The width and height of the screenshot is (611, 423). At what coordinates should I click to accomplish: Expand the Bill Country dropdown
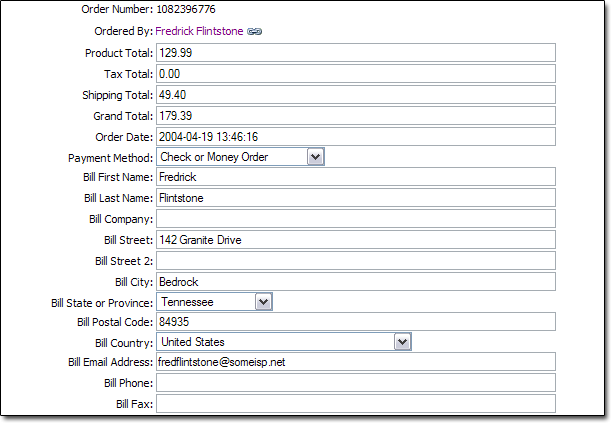(402, 342)
